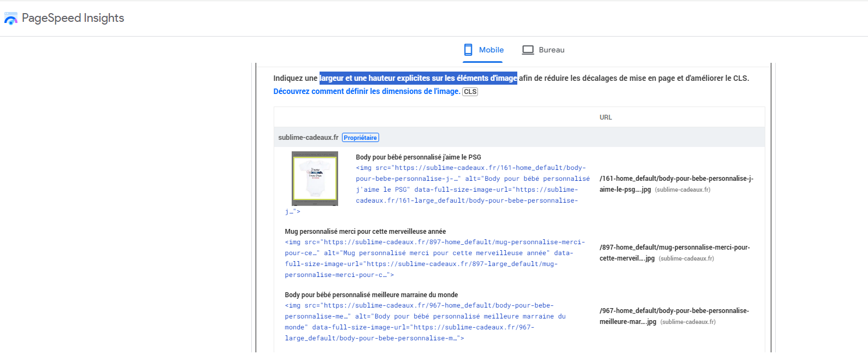Open 'Découvrez comment définir les dimensions de l'image' link
The image size is (868, 354).
367,91
